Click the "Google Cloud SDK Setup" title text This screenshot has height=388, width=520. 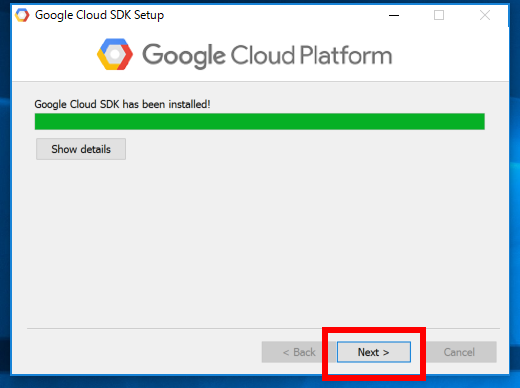[99, 15]
